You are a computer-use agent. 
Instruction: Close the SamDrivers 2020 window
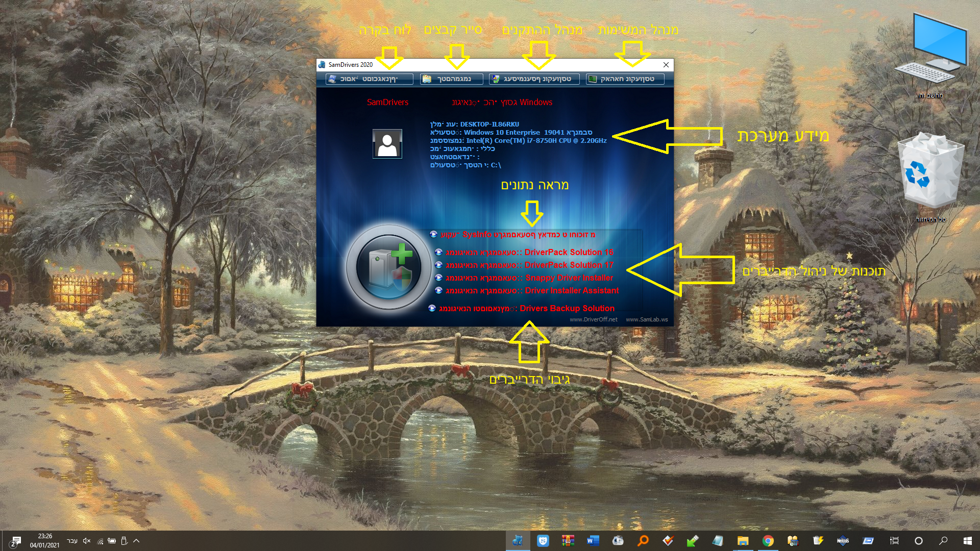pyautogui.click(x=666, y=65)
